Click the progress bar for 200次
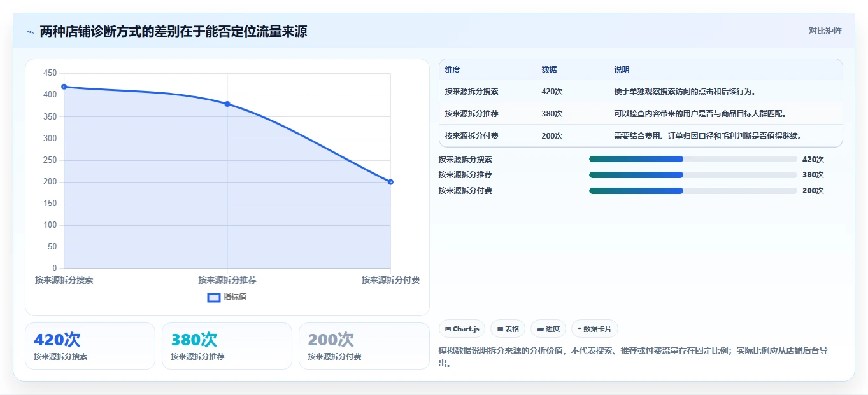Viewport: 868px width, 395px height. pos(693,191)
